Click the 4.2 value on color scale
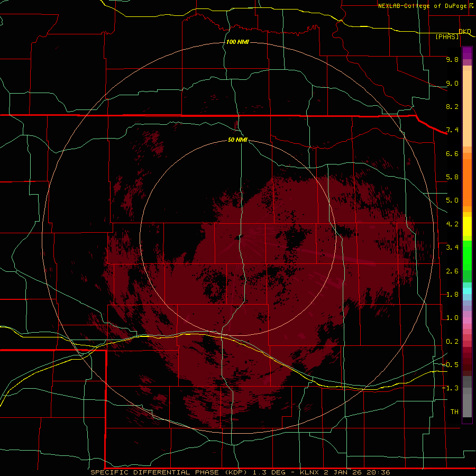Screen dimensions: 476x476 tap(452, 224)
